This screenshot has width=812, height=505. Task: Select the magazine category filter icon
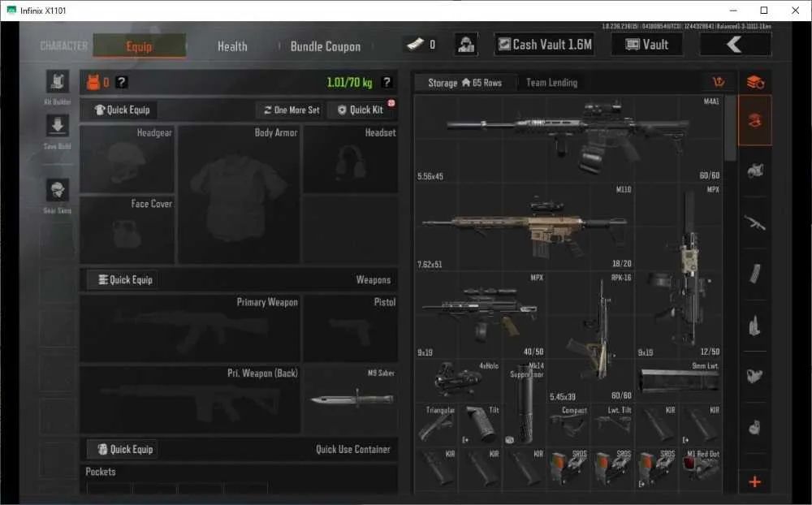click(x=754, y=274)
